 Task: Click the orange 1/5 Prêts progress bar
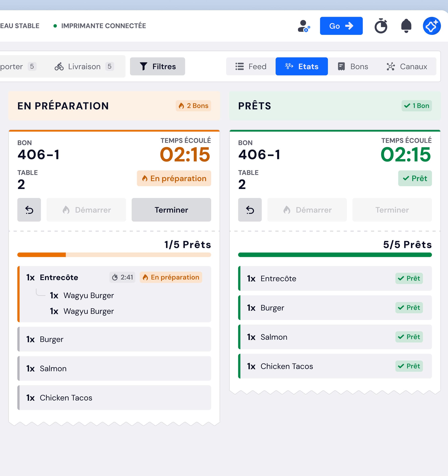tap(114, 255)
